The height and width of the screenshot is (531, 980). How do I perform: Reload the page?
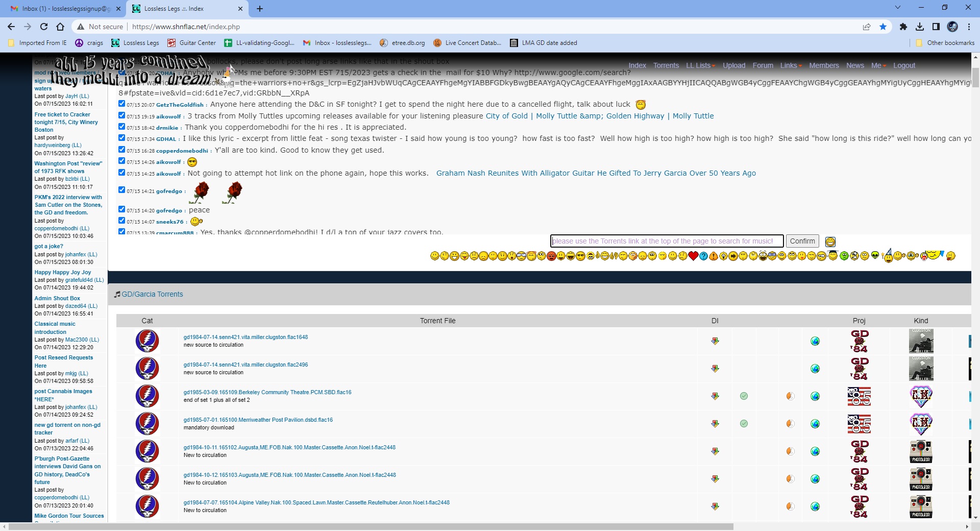click(44, 27)
